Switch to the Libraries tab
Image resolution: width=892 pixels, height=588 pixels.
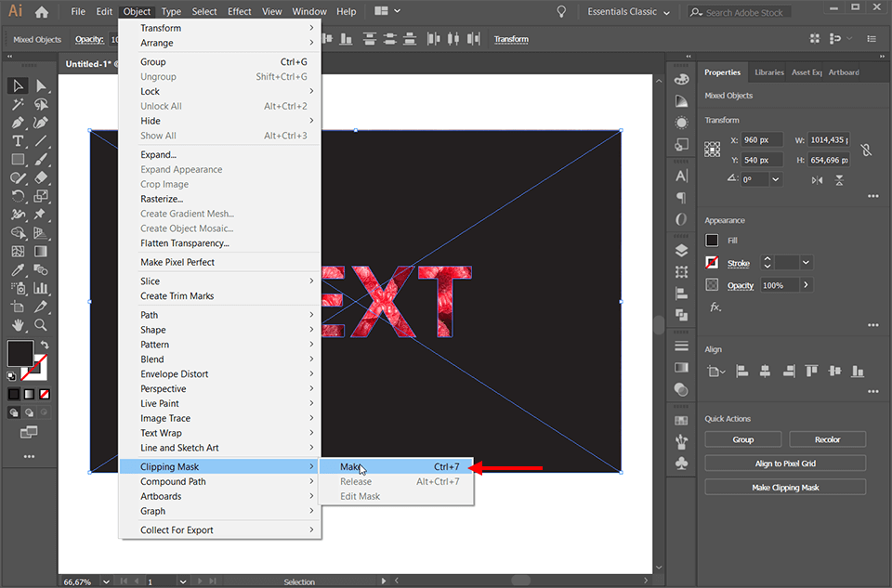coord(770,72)
